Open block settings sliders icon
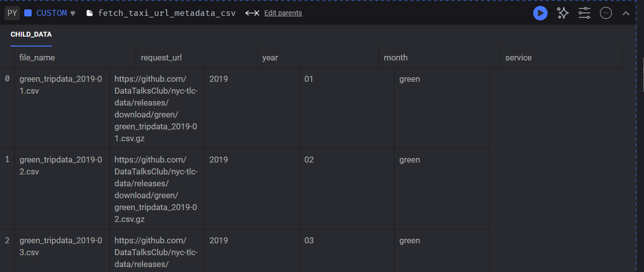Viewport: 644px width, 272px height. [x=585, y=13]
